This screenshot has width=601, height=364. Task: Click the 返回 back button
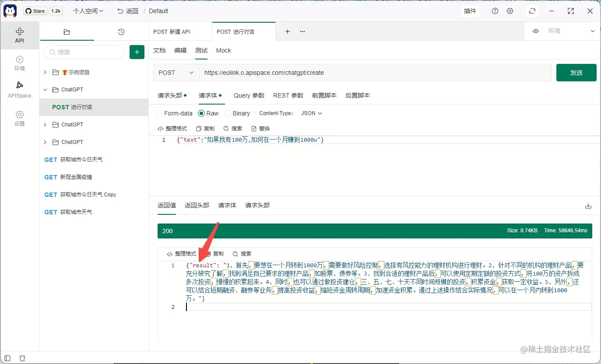click(x=128, y=11)
